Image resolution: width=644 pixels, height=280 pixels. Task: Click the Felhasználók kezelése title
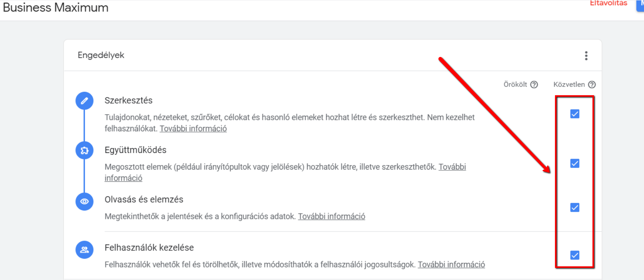(149, 248)
